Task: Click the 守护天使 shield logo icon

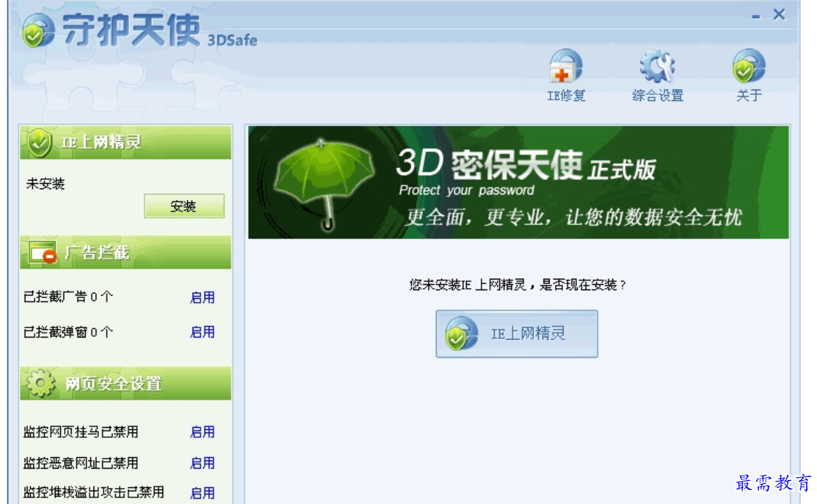Action: (x=38, y=31)
